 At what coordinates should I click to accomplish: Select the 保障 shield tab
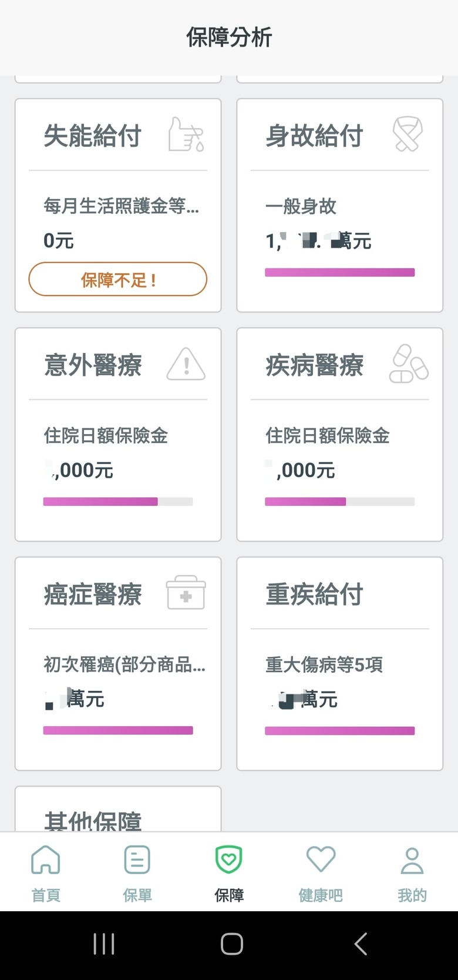229,873
